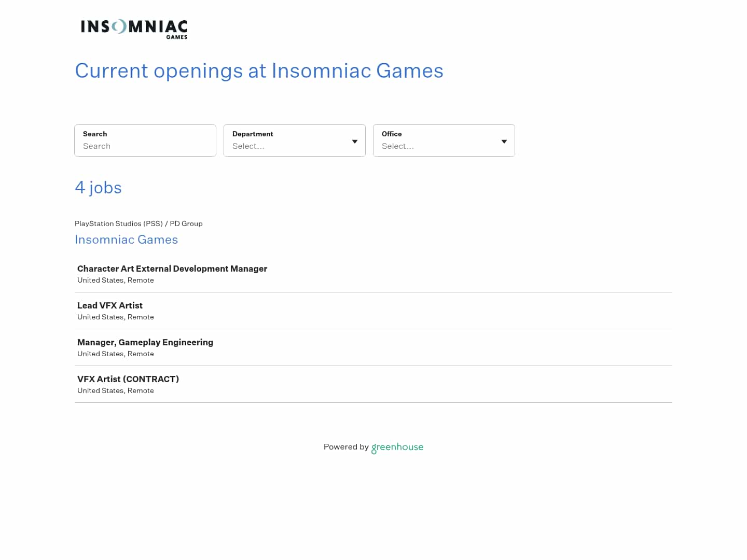Viewport: 747px width, 560px height.
Task: Click location under Manager, Gameplay Engineering
Action: pyautogui.click(x=116, y=354)
